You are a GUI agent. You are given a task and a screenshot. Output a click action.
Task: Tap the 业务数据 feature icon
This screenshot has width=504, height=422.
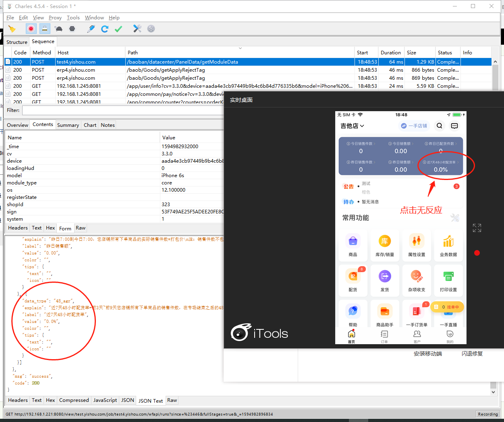pos(448,245)
